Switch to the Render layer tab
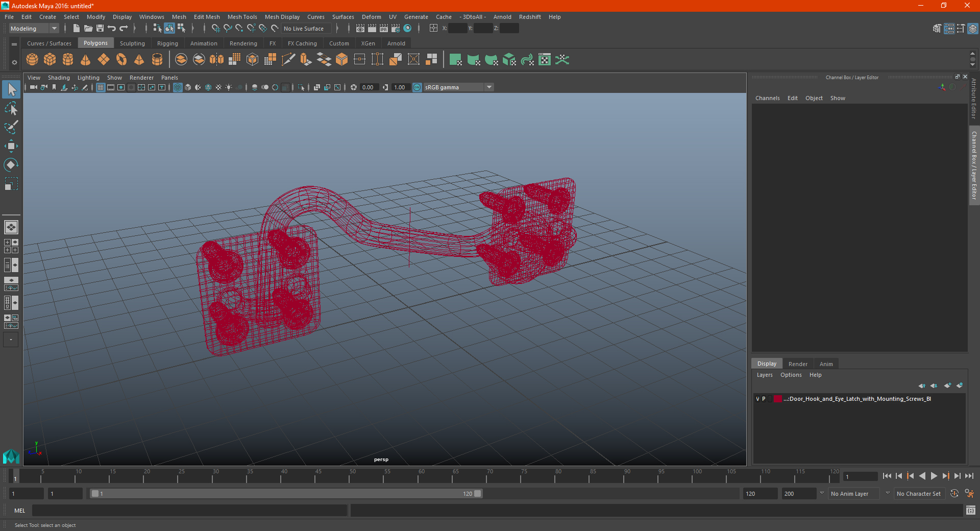This screenshot has width=980, height=531. [798, 364]
